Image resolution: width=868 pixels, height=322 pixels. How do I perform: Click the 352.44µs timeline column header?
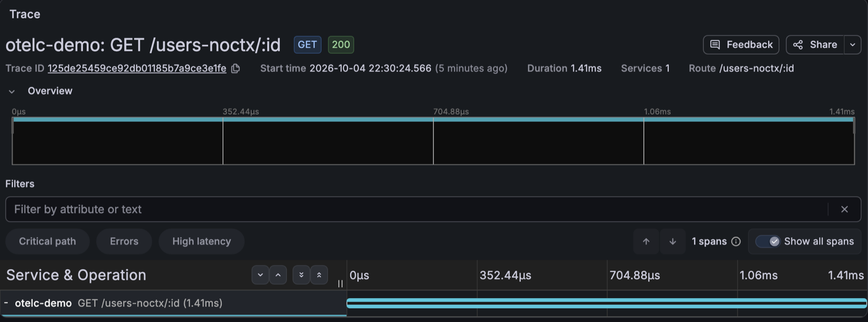coord(506,275)
